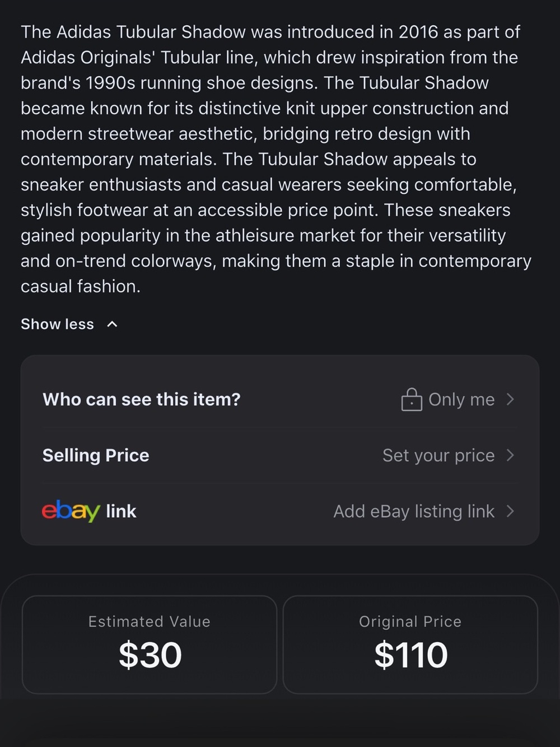Screen dimensions: 560x747
Task: Select the Original Price card
Action: [x=410, y=644]
